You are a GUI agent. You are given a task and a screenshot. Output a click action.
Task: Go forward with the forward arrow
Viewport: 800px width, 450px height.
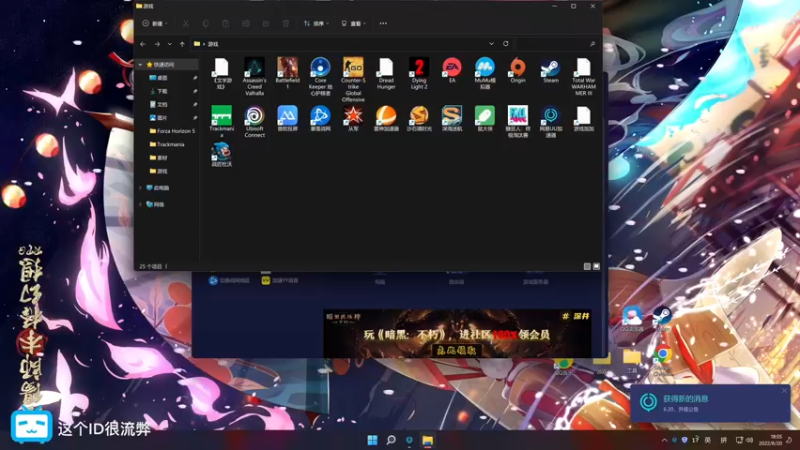[157, 44]
